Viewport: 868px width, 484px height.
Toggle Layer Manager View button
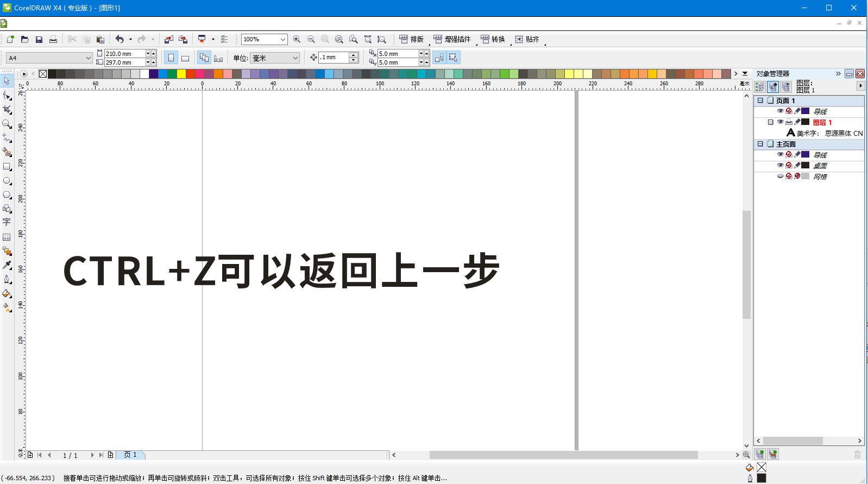tap(786, 86)
